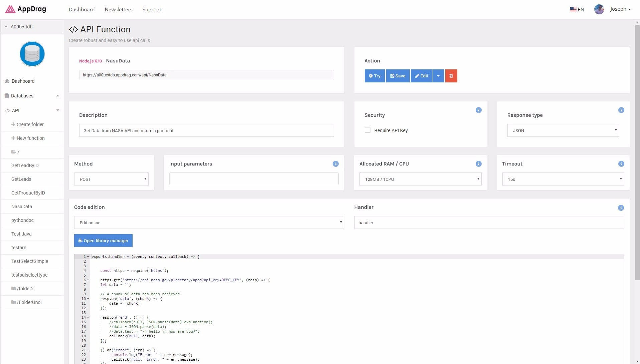Click the Timeout info icon
640x364 pixels.
tap(621, 164)
